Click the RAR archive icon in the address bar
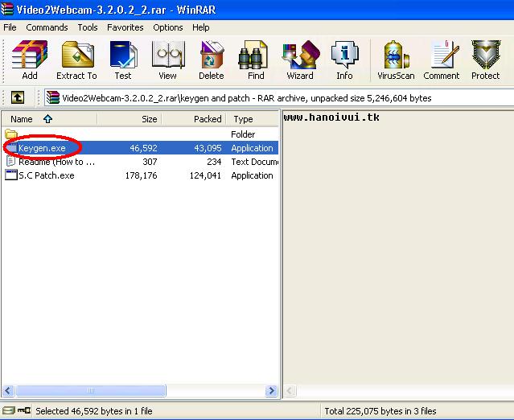 pyautogui.click(x=53, y=97)
